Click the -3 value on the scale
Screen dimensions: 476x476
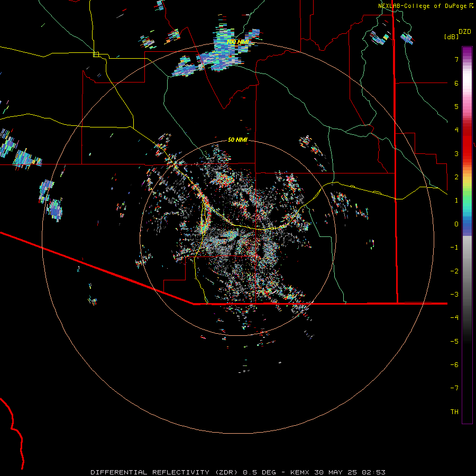(454, 295)
